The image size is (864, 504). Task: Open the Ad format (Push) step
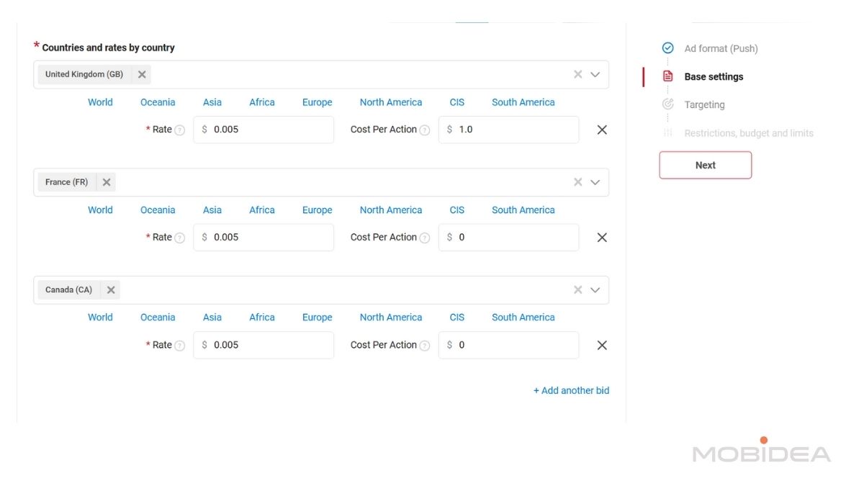click(721, 48)
